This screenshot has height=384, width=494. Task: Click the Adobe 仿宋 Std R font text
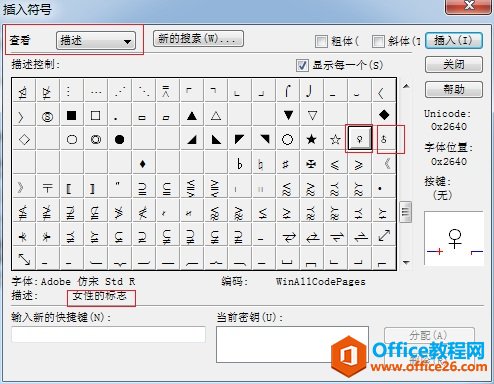click(x=88, y=282)
